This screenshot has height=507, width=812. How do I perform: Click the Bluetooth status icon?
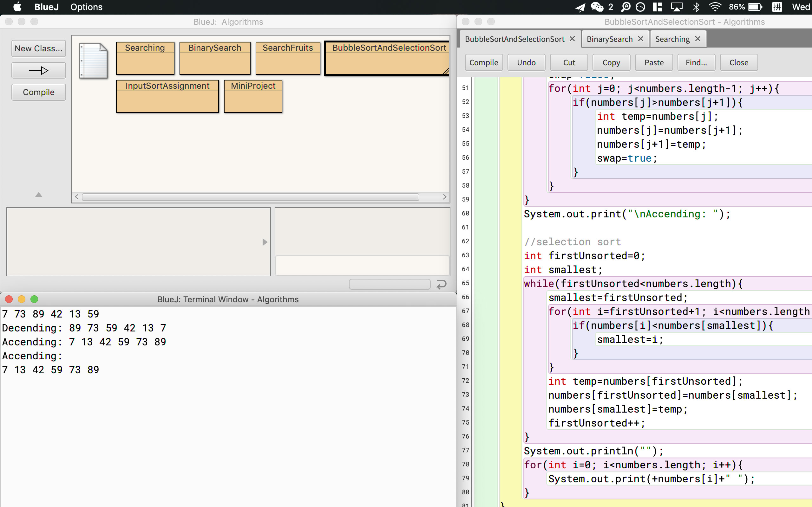696,7
